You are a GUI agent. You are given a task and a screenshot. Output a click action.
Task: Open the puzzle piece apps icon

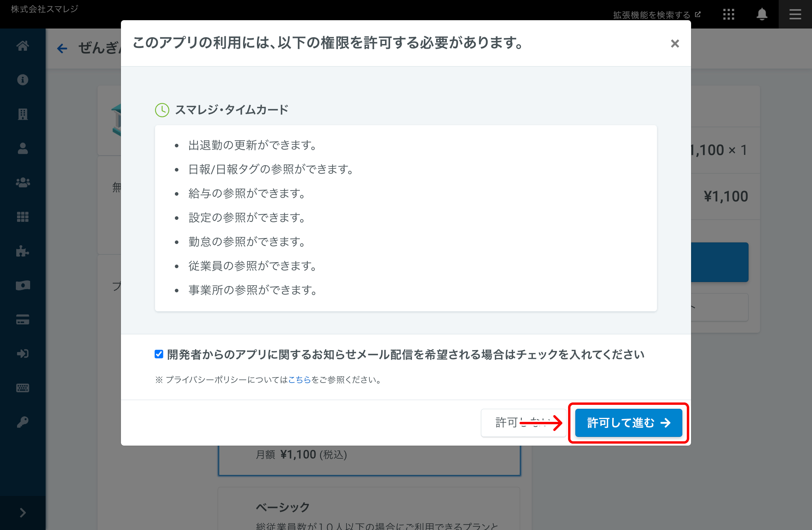point(23,251)
